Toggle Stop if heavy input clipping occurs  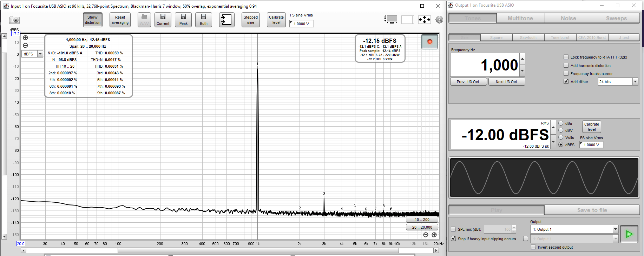tap(453, 239)
